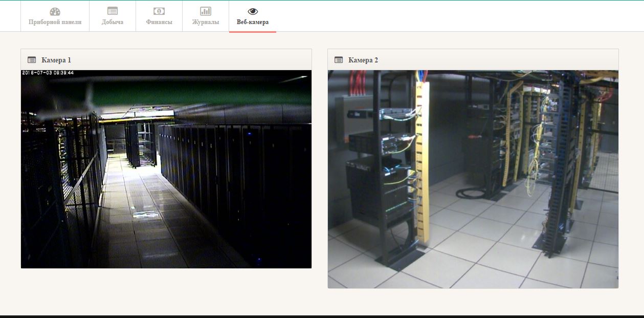Switch to the Добыча tab label
This screenshot has height=318, width=644.
click(x=113, y=22)
